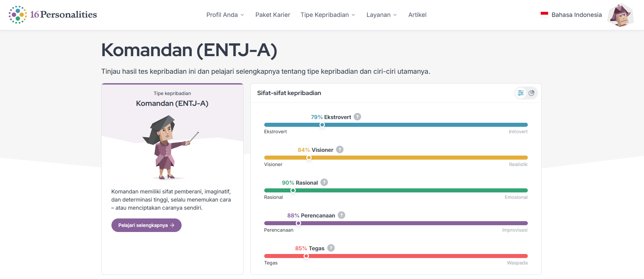Click the help icon next to Ekstrovert
644x279 pixels.
[x=357, y=117]
